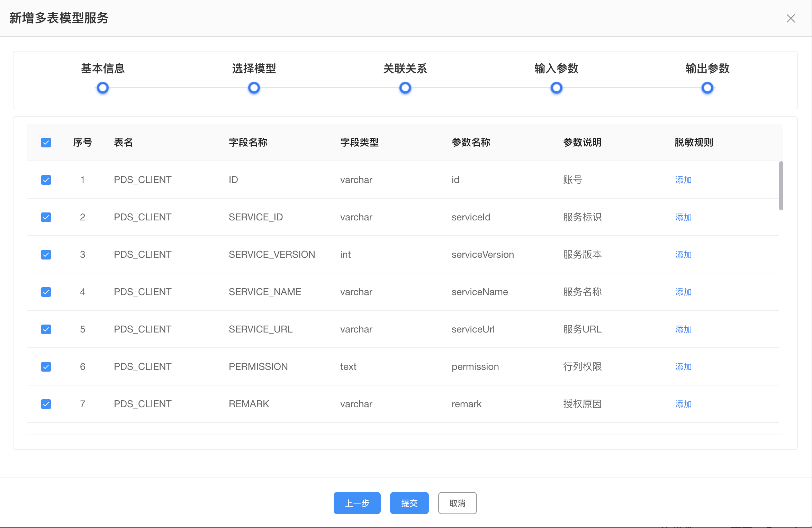Image resolution: width=812 pixels, height=528 pixels.
Task: Click the 上一步 button
Action: click(x=357, y=503)
